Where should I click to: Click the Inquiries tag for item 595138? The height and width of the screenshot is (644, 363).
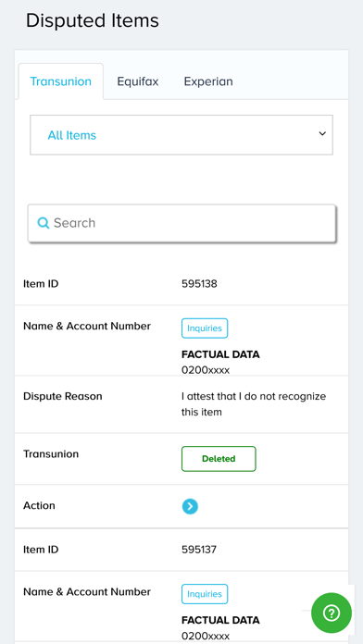pos(205,328)
